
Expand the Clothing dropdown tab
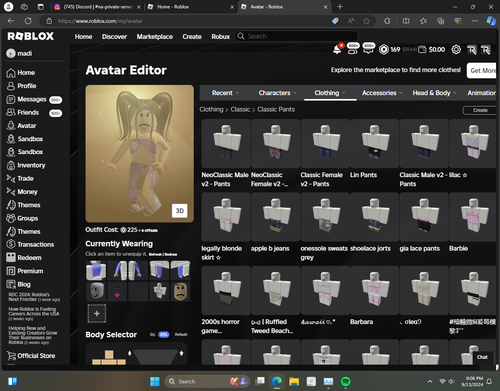[x=330, y=93]
